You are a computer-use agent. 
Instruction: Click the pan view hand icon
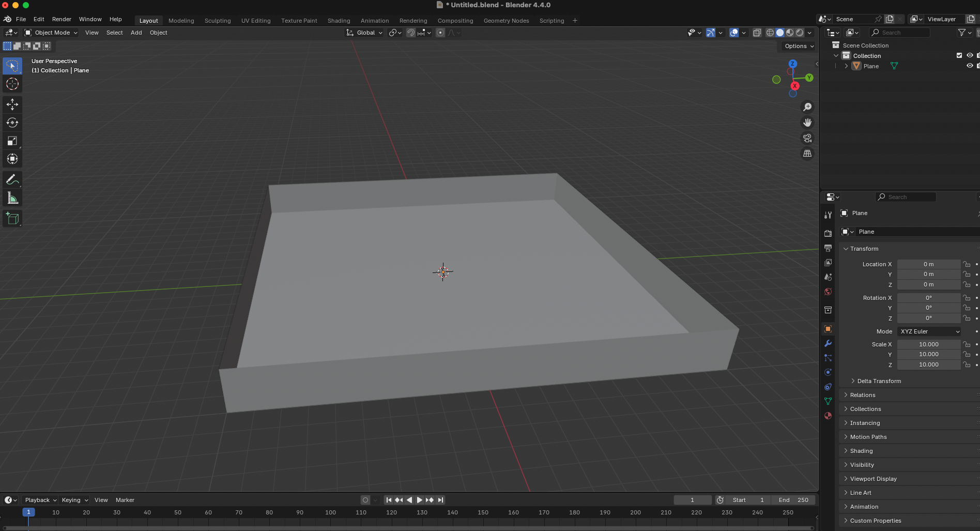(x=807, y=123)
